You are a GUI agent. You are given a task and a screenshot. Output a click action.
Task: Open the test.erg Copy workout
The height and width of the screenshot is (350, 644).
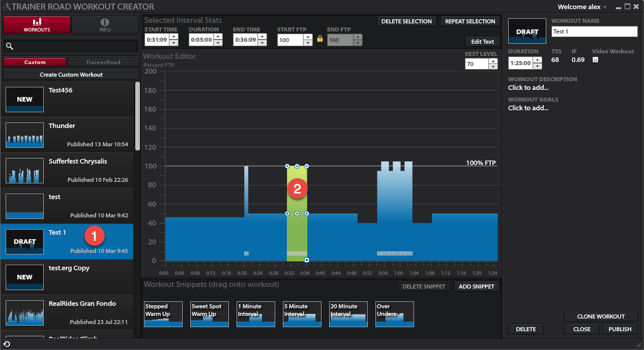point(67,277)
